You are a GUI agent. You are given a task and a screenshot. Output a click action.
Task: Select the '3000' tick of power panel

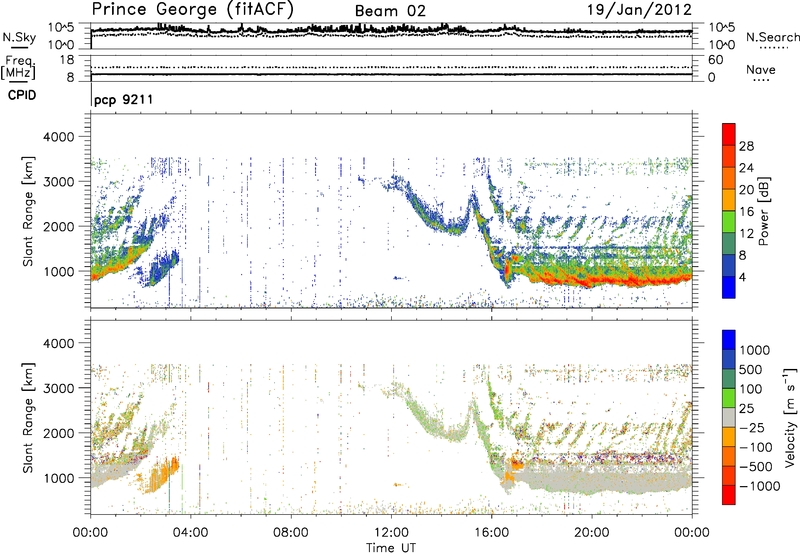click(x=58, y=182)
